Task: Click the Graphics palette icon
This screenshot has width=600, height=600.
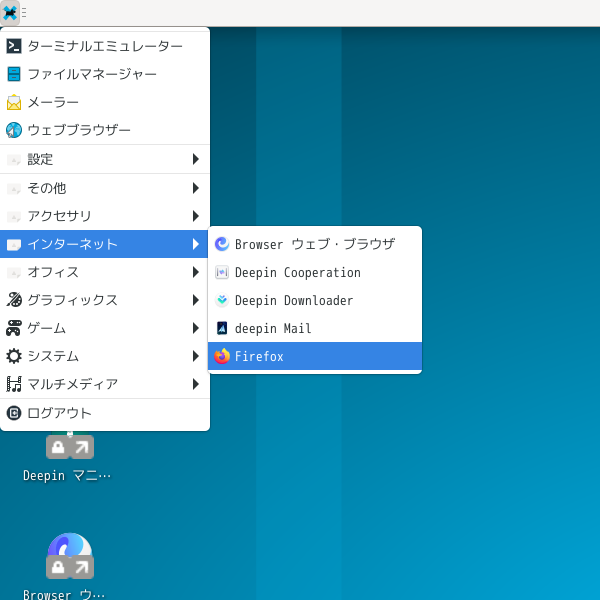Action: pos(14,300)
